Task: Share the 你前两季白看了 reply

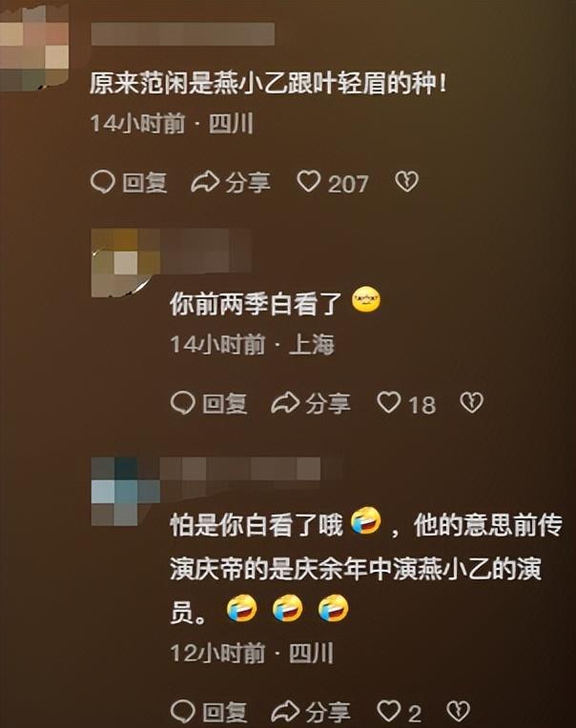Action: pos(285,403)
